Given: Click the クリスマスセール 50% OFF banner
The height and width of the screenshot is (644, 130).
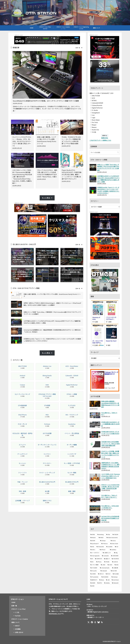Looking at the screenshot, I should coord(62,226).
